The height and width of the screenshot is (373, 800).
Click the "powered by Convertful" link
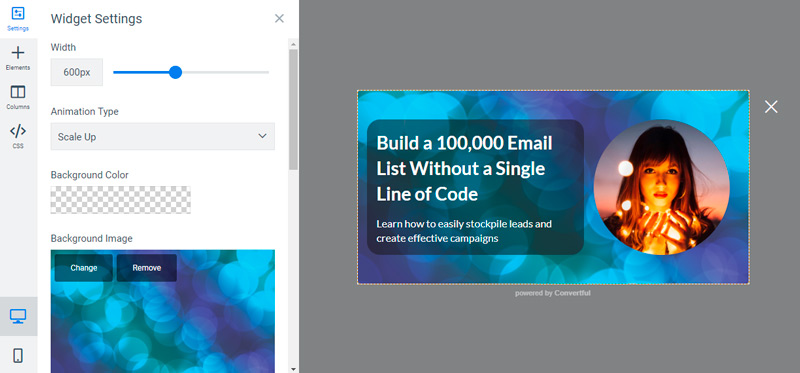coord(553,293)
